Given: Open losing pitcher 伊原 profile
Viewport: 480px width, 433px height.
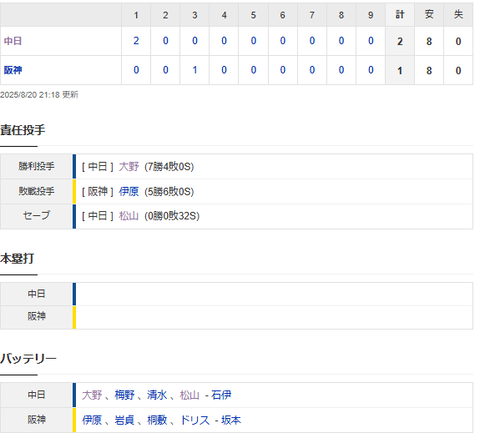Looking at the screenshot, I should coord(129,191).
